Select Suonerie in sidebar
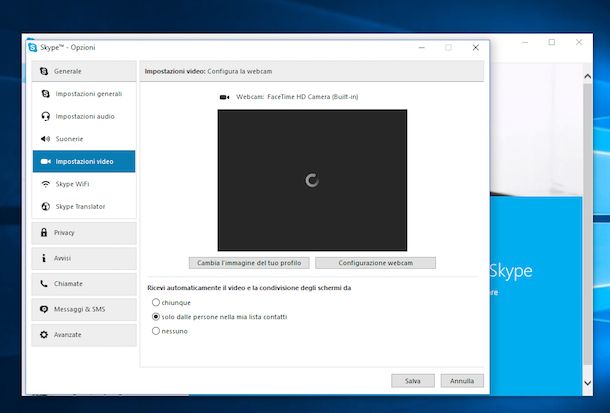610x413 pixels. click(69, 139)
